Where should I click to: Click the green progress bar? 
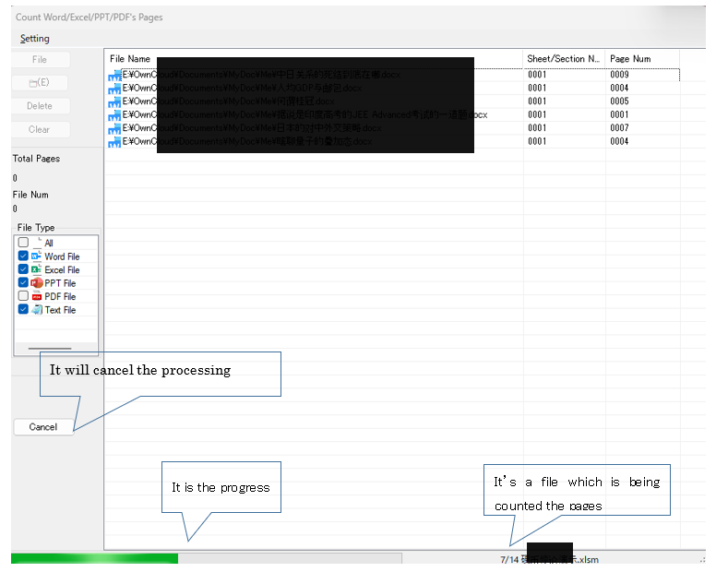click(x=95, y=558)
